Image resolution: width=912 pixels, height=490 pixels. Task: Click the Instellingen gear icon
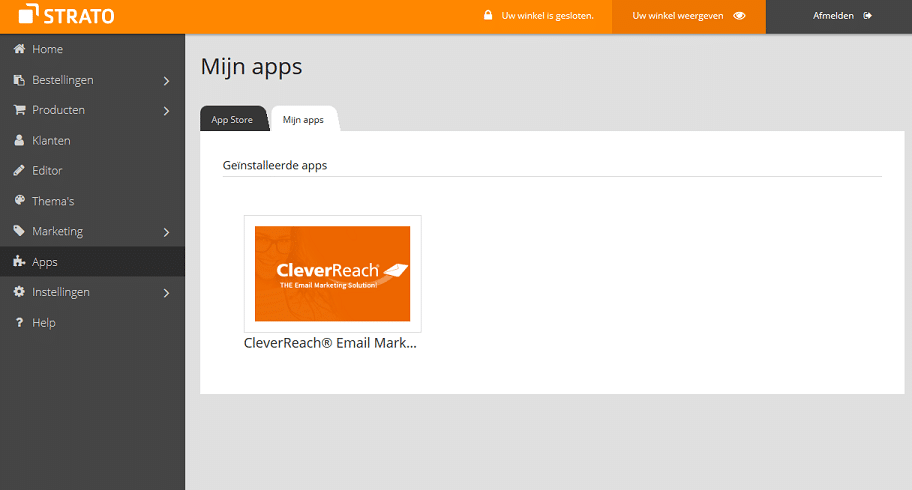point(19,292)
